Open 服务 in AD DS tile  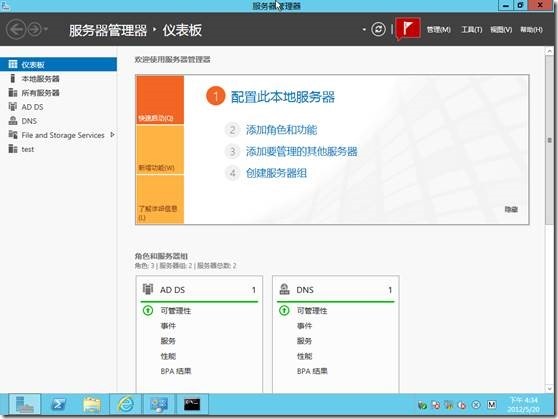pos(168,341)
